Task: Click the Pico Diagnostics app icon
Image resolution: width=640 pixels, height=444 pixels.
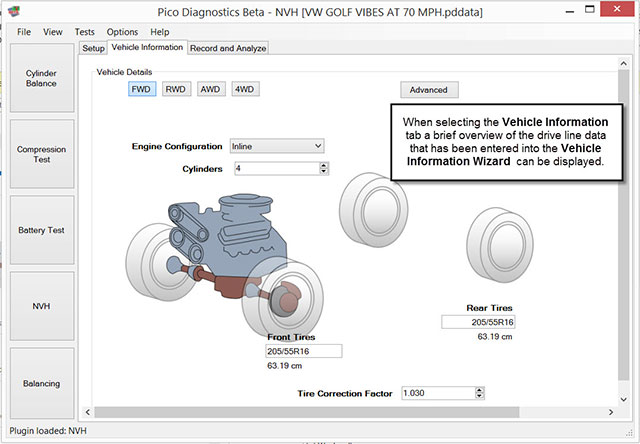Action: 14,11
